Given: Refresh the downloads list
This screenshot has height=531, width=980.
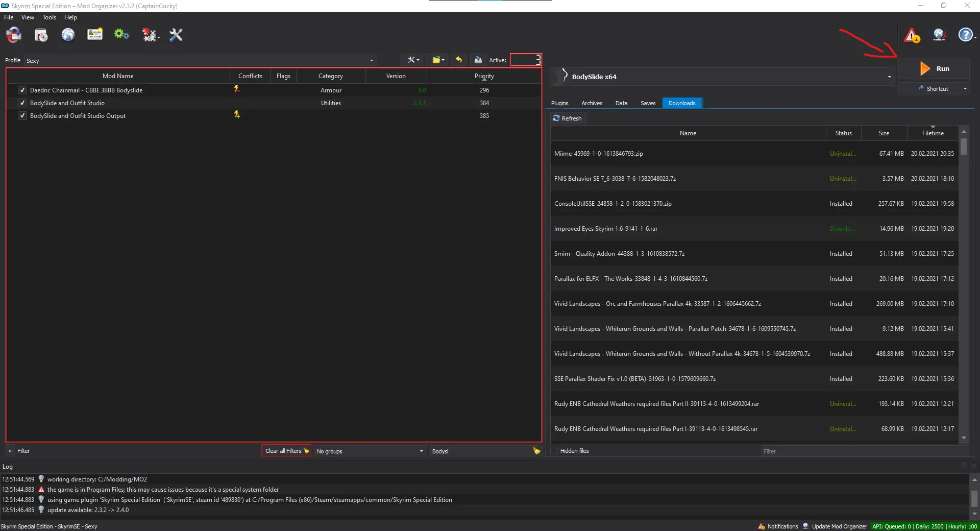Looking at the screenshot, I should point(568,118).
